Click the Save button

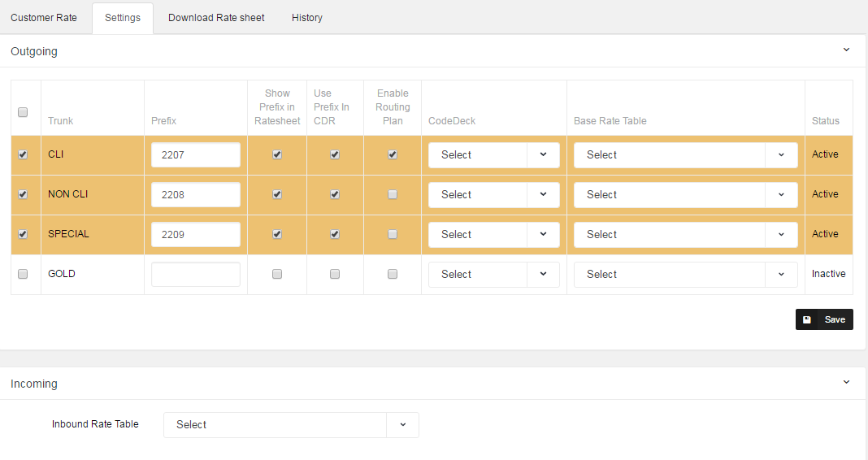point(824,319)
